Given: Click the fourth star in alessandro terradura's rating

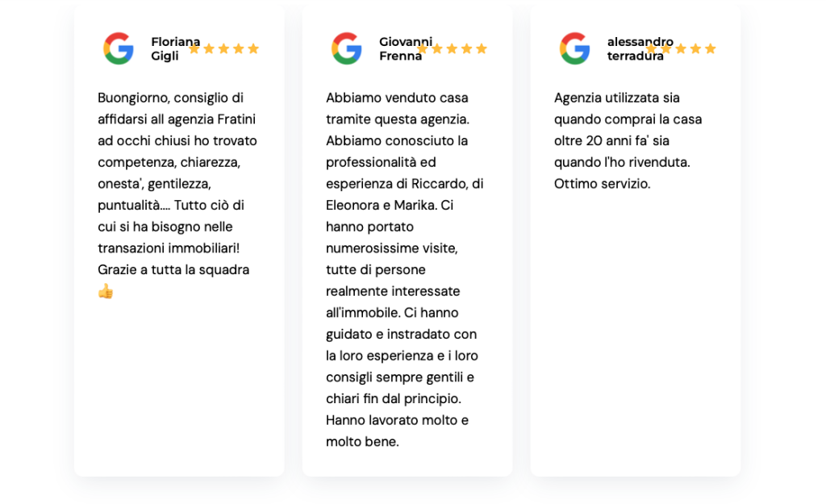Looking at the screenshot, I should tap(695, 48).
